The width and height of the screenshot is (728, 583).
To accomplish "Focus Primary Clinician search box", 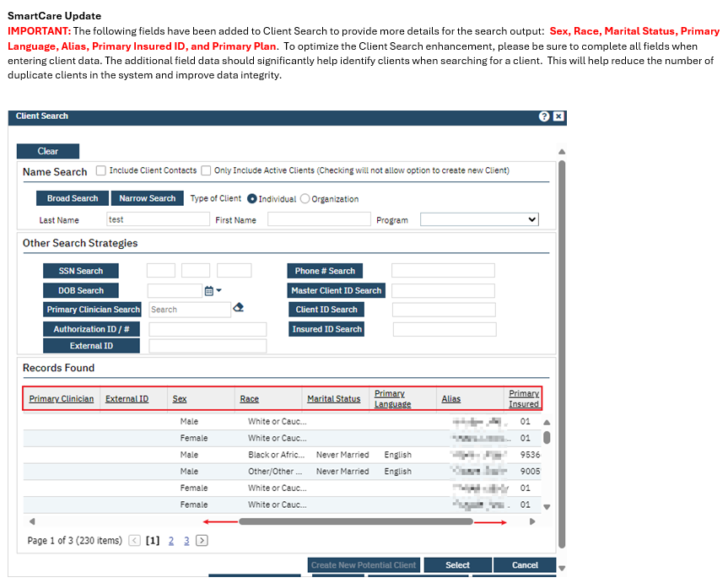I will click(x=190, y=310).
